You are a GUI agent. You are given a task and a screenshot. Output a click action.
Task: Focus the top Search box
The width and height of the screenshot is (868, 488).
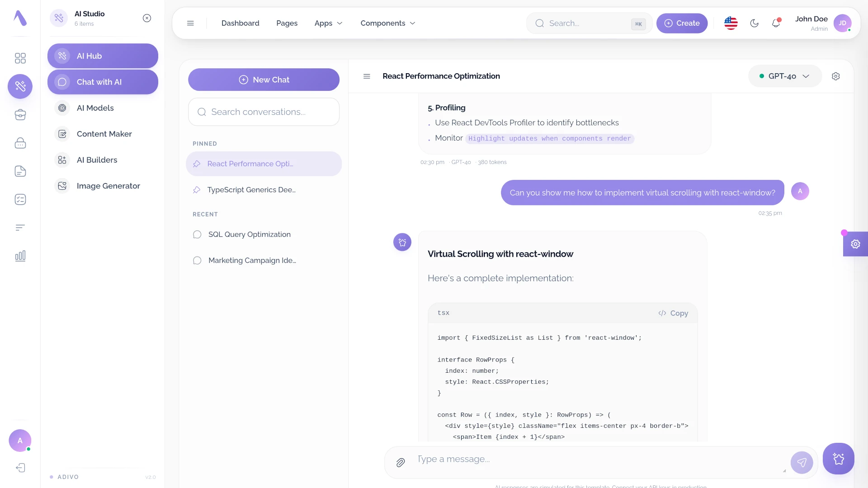click(x=589, y=23)
